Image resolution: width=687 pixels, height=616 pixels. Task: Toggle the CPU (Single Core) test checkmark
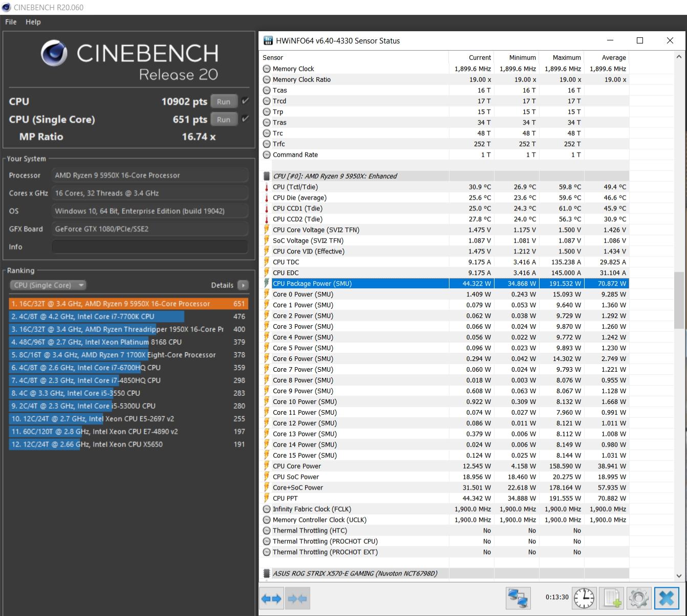click(245, 119)
